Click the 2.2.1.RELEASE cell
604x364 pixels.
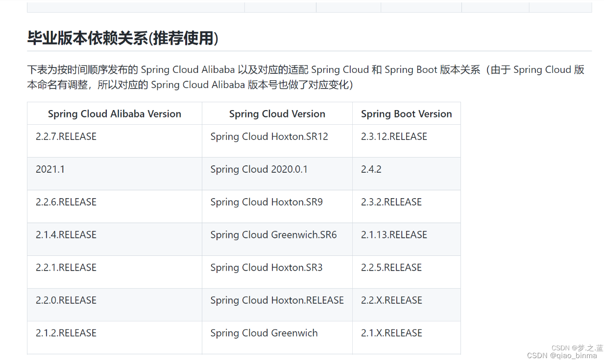tap(115, 272)
